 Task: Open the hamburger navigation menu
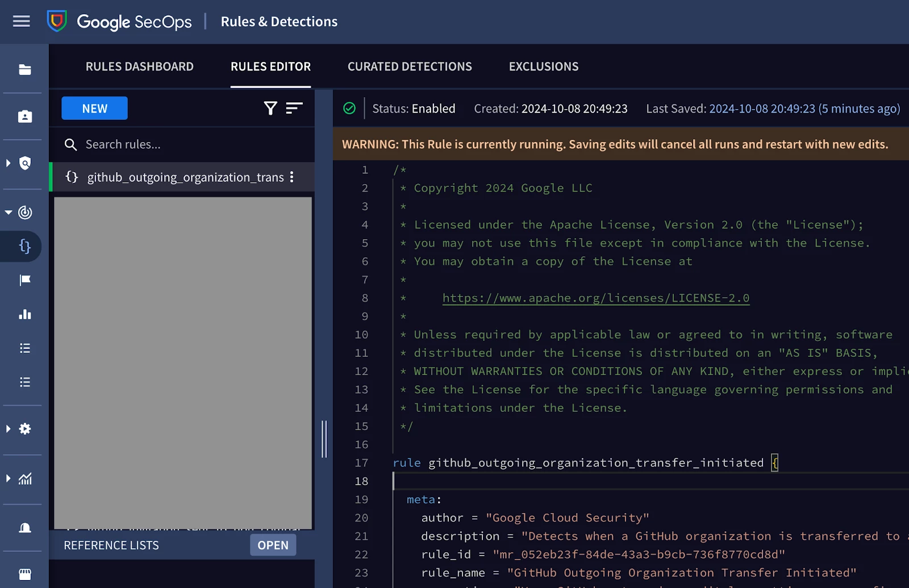pyautogui.click(x=22, y=22)
